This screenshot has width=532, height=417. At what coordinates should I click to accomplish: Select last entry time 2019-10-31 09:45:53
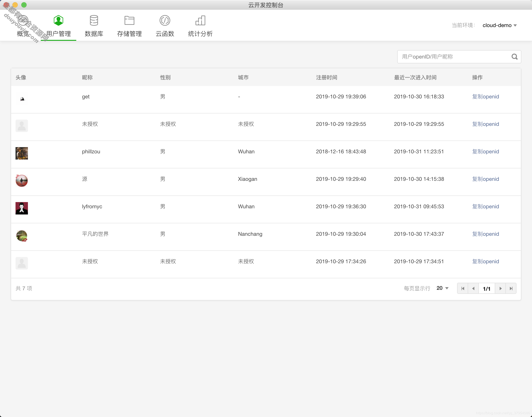(x=419, y=206)
